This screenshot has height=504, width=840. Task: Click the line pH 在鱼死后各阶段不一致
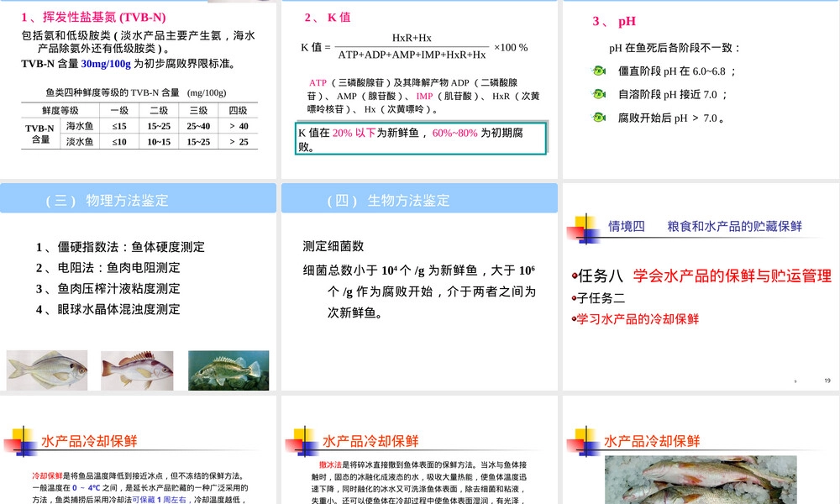(675, 48)
